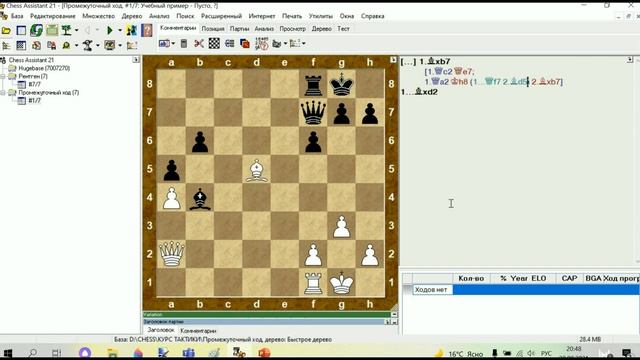Click the scissors cut icon
Screen dimensions: 640x360
199,44
